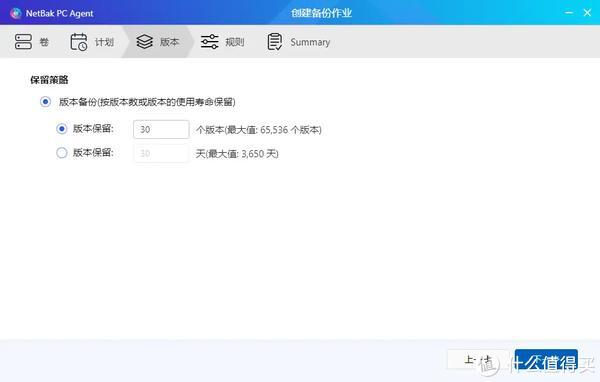The height and width of the screenshot is (382, 600).
Task: Close the NetBak PC Agent window
Action: 587,13
